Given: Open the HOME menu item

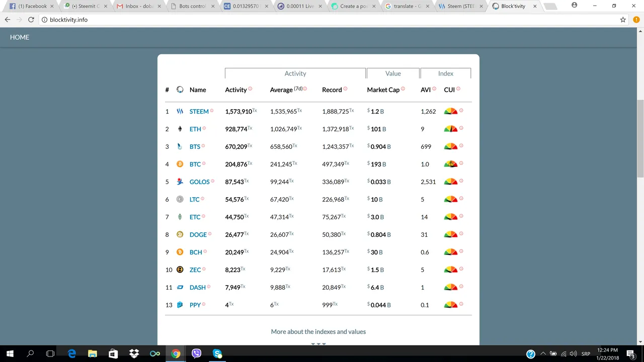Looking at the screenshot, I should (20, 37).
